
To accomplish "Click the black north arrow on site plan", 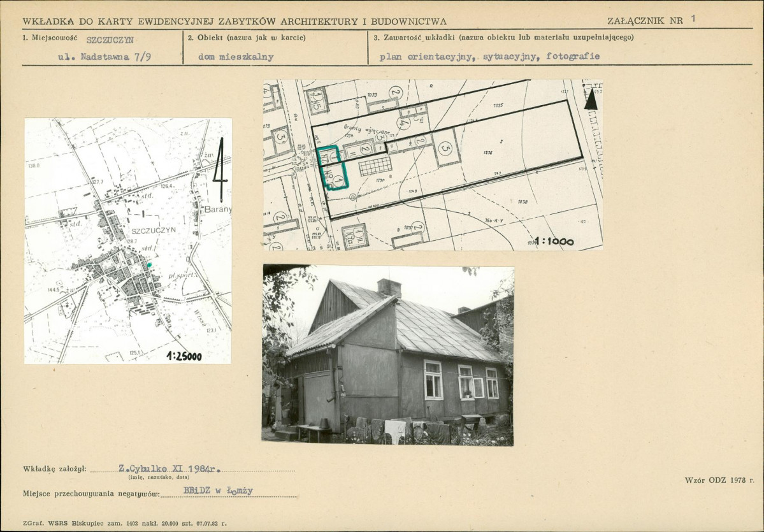I will 591,99.
